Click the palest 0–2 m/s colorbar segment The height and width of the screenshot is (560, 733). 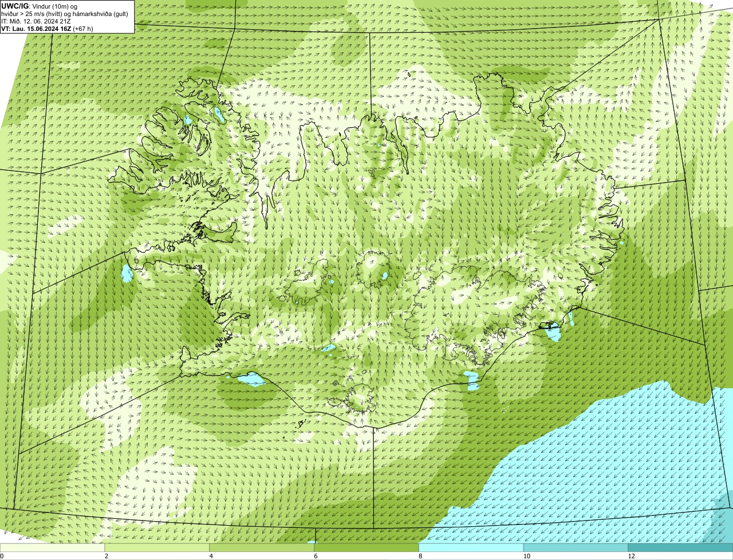coord(53,548)
